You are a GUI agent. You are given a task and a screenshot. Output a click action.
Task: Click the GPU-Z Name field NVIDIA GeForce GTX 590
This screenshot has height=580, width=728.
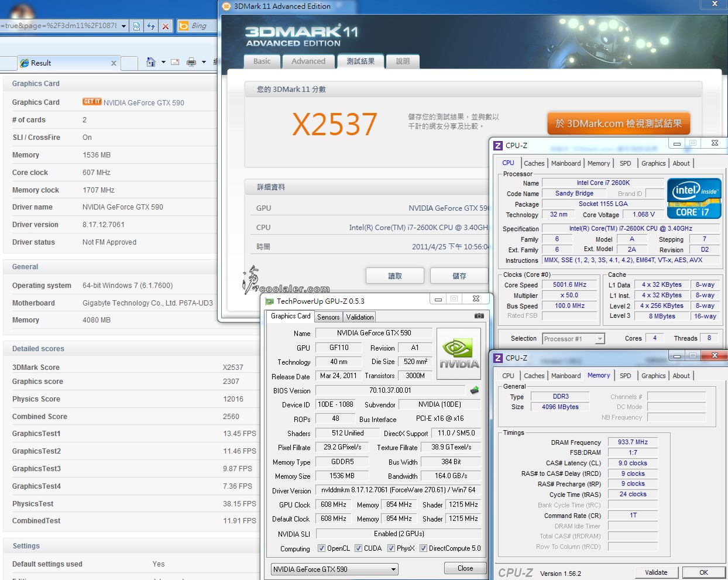pyautogui.click(x=374, y=333)
